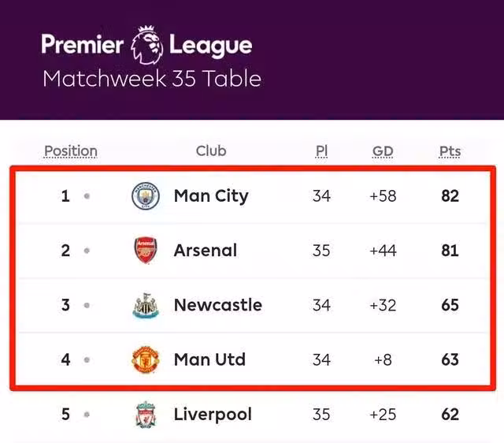The height and width of the screenshot is (443, 504).
Task: Click the Matchweek 35 Table title
Action: pos(151,80)
